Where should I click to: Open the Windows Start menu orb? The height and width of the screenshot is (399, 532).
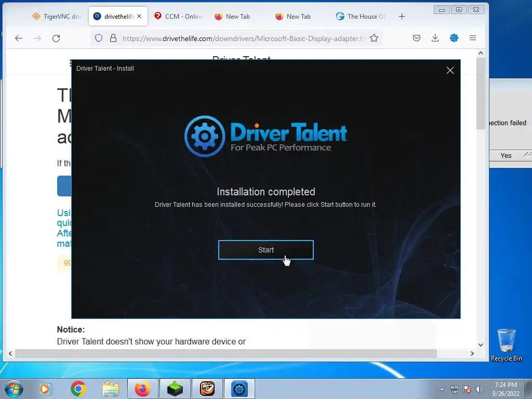[14, 389]
